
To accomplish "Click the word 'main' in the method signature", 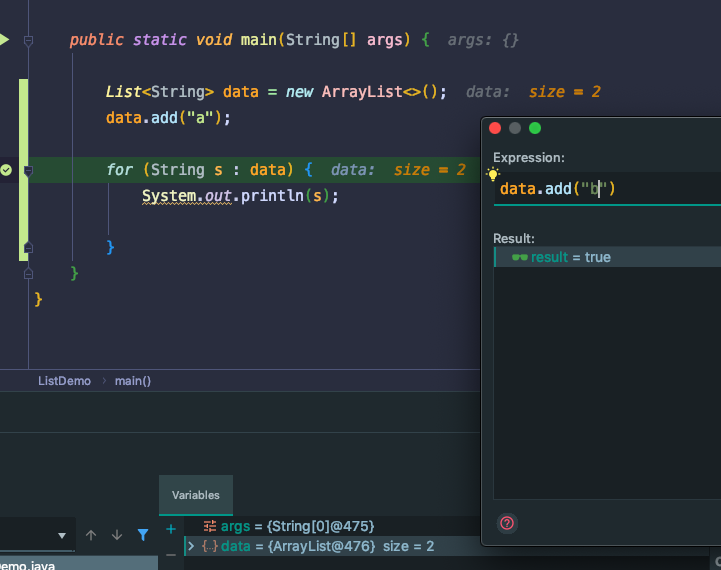I will [x=258, y=40].
